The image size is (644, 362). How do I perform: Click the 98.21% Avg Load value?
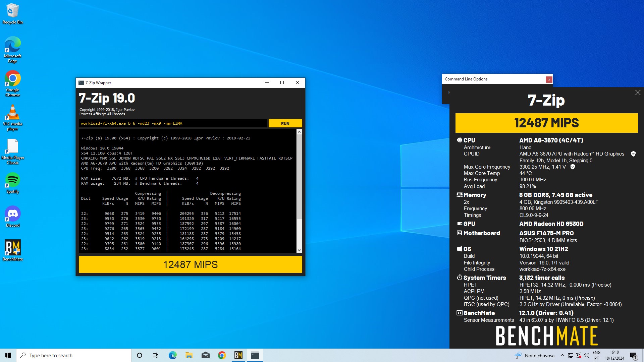pyautogui.click(x=528, y=186)
